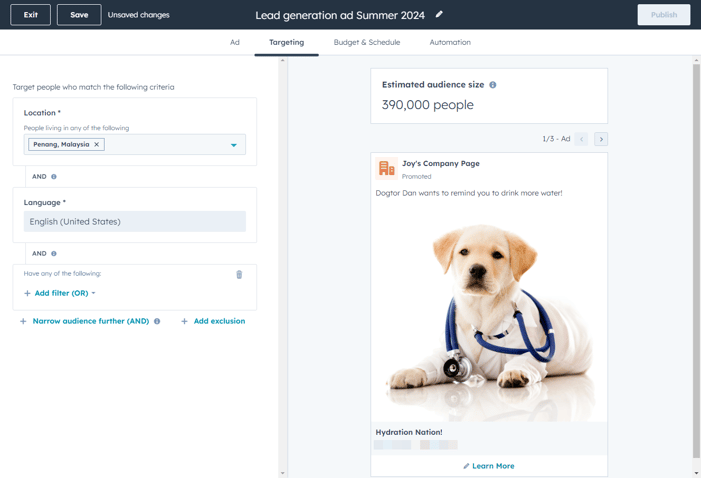Switch to the Ad tab

click(x=235, y=42)
